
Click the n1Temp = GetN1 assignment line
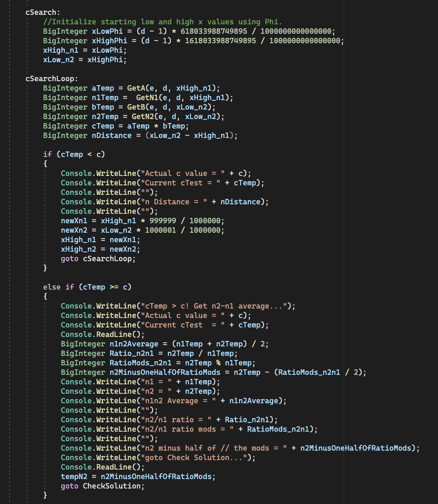pyautogui.click(x=138, y=98)
